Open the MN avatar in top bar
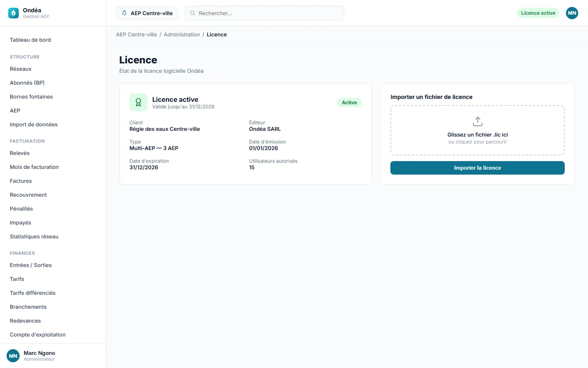588x368 pixels. [x=572, y=13]
